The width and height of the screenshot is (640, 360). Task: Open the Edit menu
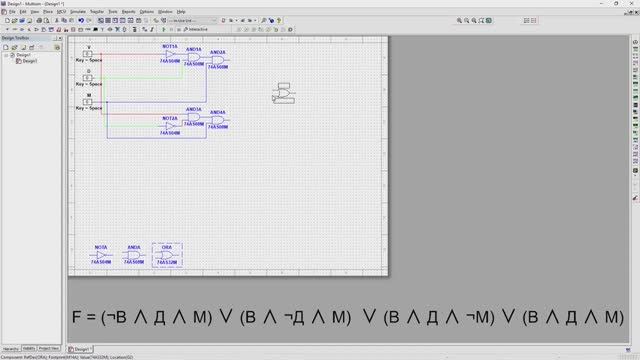click(23, 12)
